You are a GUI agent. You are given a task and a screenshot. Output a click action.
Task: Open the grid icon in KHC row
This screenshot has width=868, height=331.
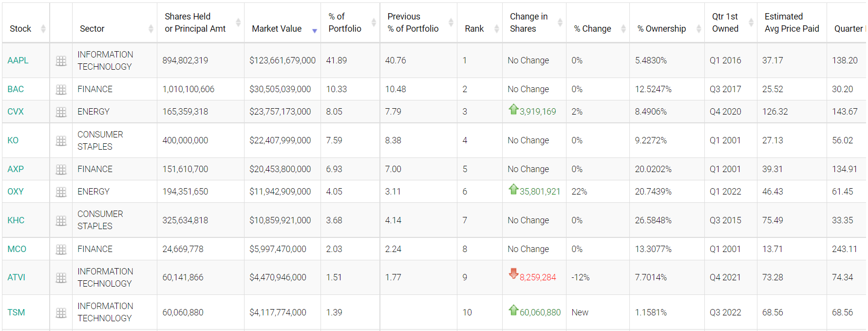[x=61, y=220]
